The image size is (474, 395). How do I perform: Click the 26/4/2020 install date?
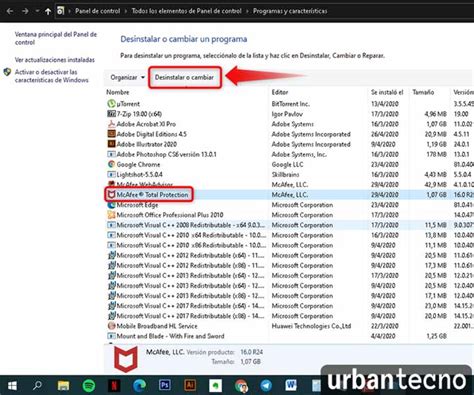[385, 134]
